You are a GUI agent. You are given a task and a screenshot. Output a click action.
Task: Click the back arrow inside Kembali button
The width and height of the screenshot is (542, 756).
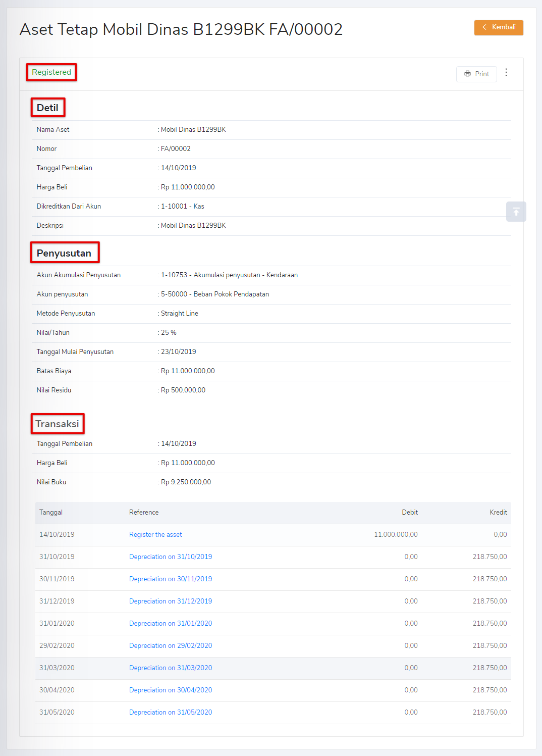point(485,28)
